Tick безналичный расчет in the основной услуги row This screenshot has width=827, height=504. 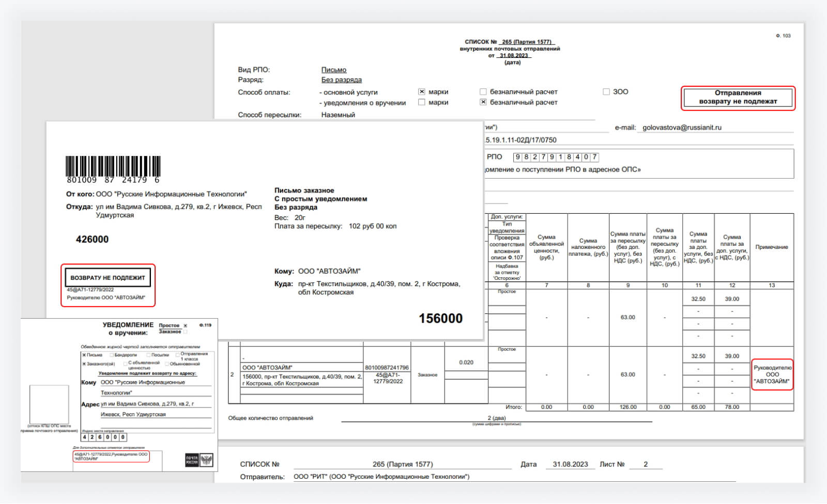click(x=483, y=91)
